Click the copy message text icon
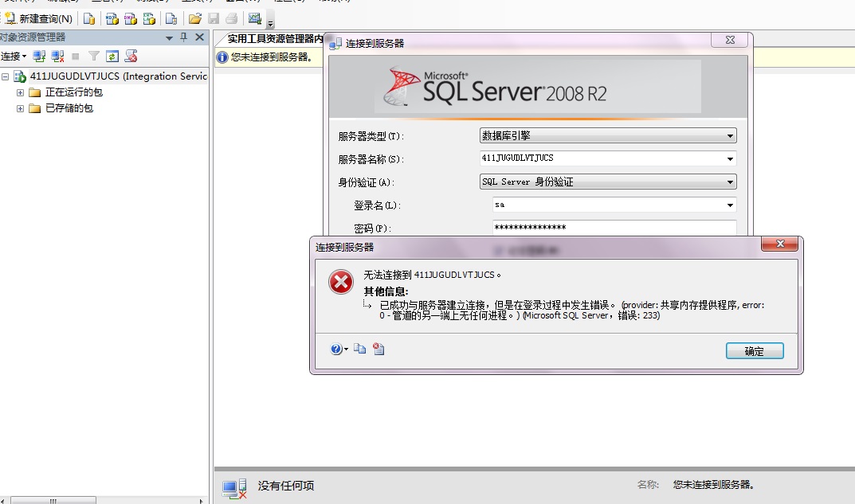 pyautogui.click(x=360, y=349)
